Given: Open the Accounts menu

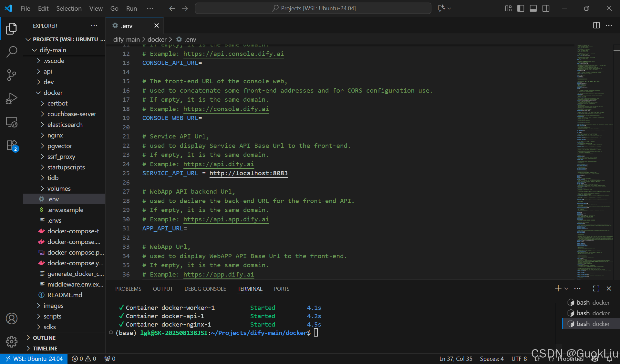Looking at the screenshot, I should pos(12,318).
